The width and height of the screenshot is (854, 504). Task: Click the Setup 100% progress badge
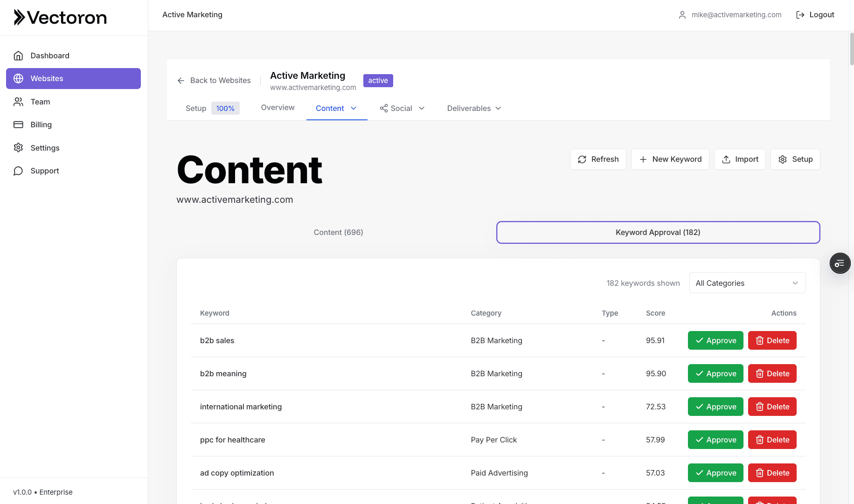(x=225, y=108)
